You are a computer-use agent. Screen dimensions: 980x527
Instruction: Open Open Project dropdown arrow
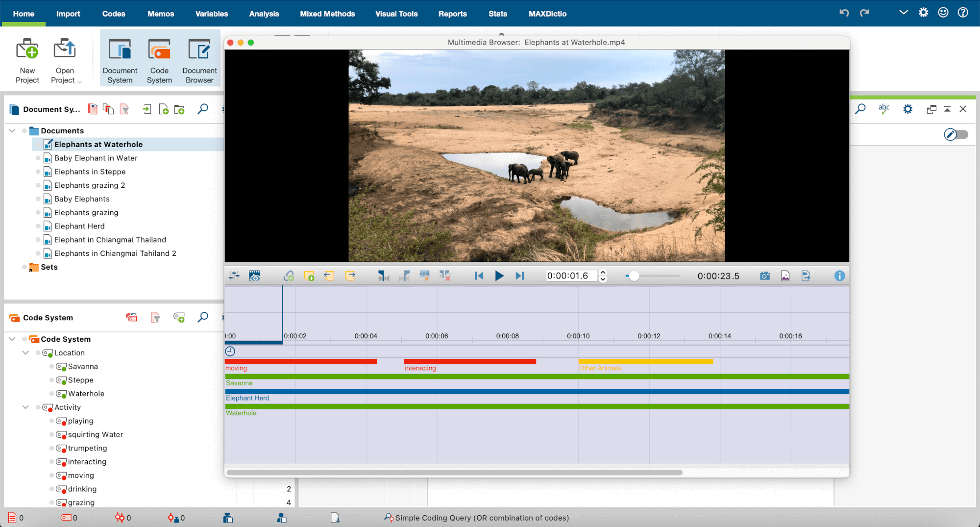click(x=79, y=81)
